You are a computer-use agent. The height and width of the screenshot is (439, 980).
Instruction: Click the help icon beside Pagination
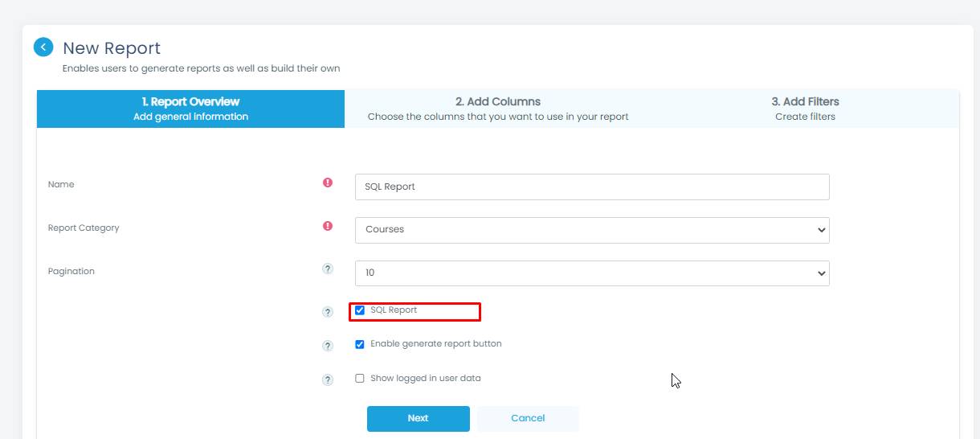[x=328, y=269]
